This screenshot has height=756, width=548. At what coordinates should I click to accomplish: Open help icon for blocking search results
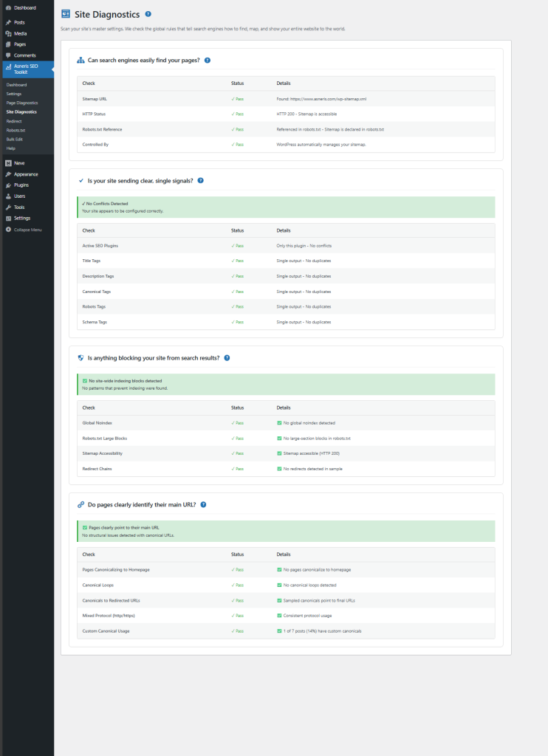tap(227, 358)
